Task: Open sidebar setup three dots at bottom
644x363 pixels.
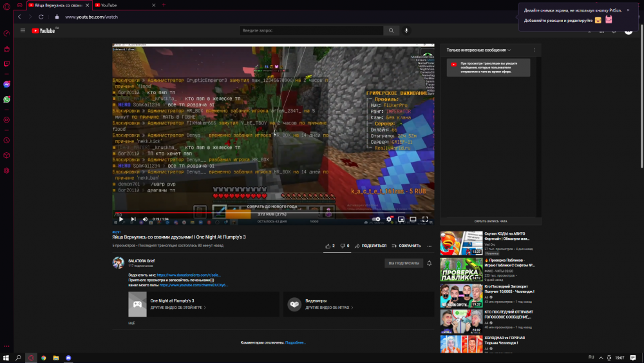Action: [x=6, y=346]
